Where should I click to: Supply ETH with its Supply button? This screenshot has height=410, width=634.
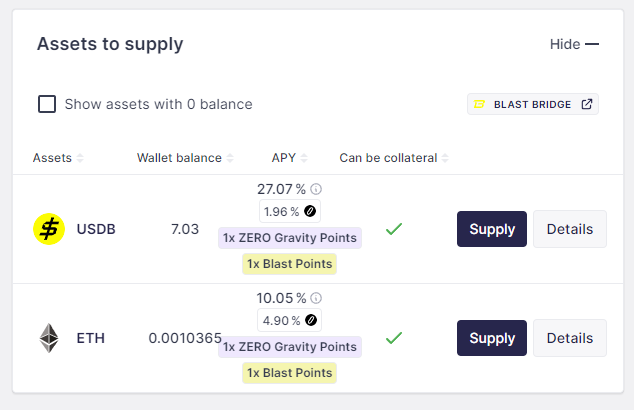pos(492,338)
